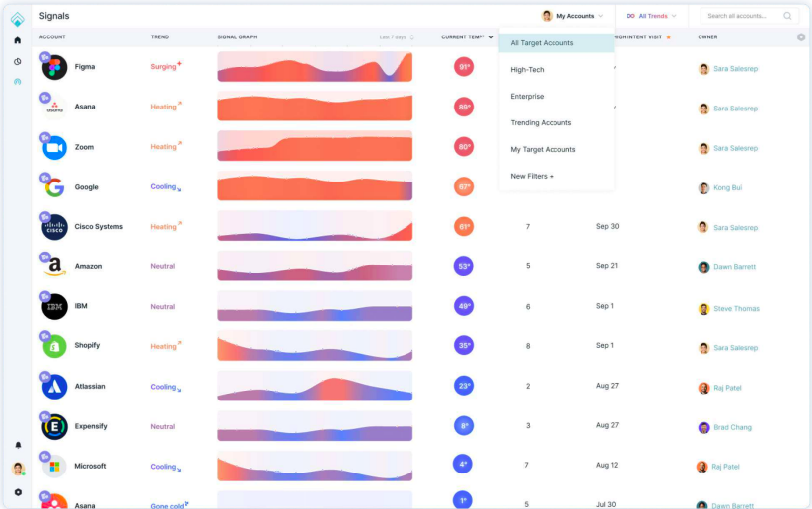Open owner Raj Patel in Atlassian row
812x509 pixels.
(727, 388)
